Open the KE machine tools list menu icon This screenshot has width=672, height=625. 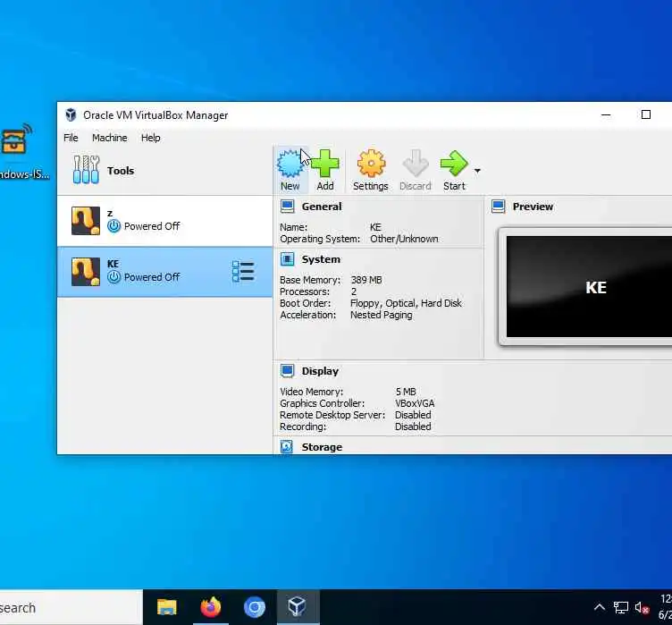pos(243,272)
